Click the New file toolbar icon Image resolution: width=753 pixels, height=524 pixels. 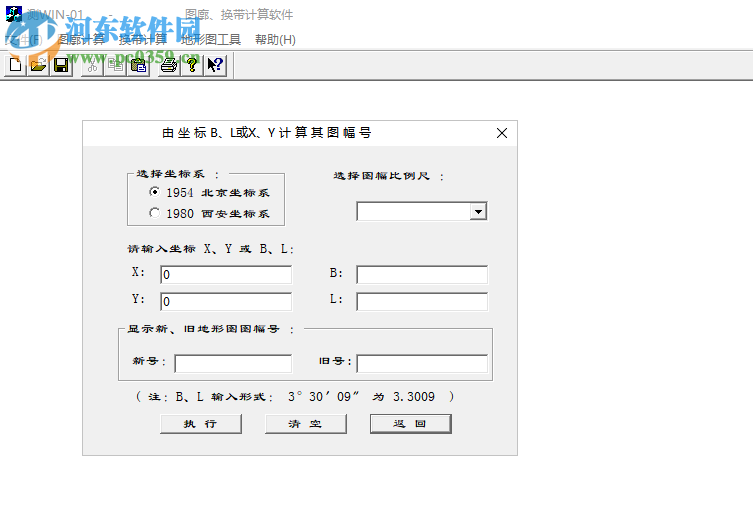point(15,65)
